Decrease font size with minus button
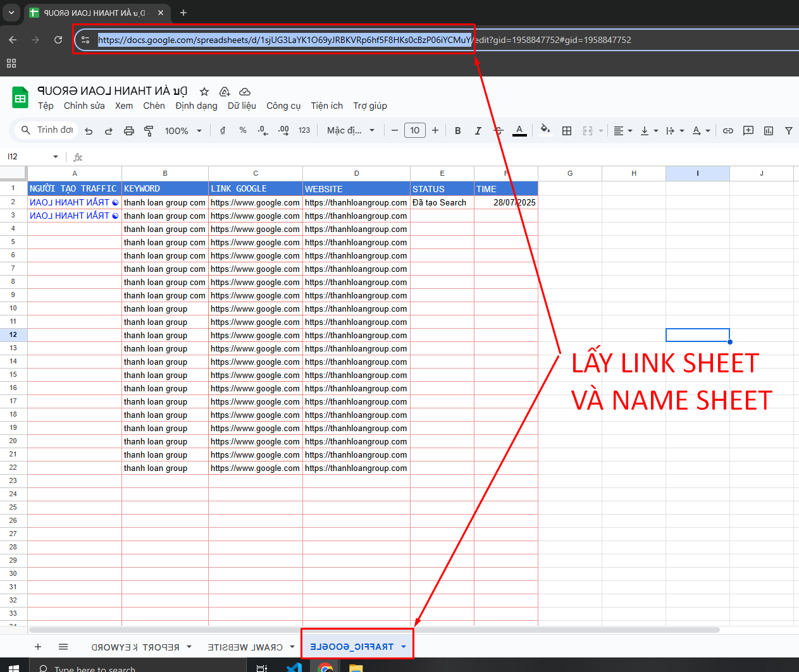Screen dimensions: 799x672 [x=395, y=130]
